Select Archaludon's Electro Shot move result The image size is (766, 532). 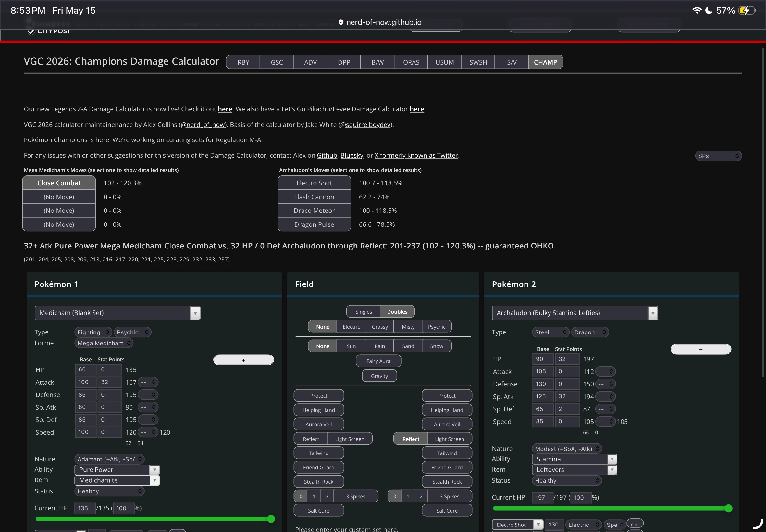pyautogui.click(x=314, y=183)
